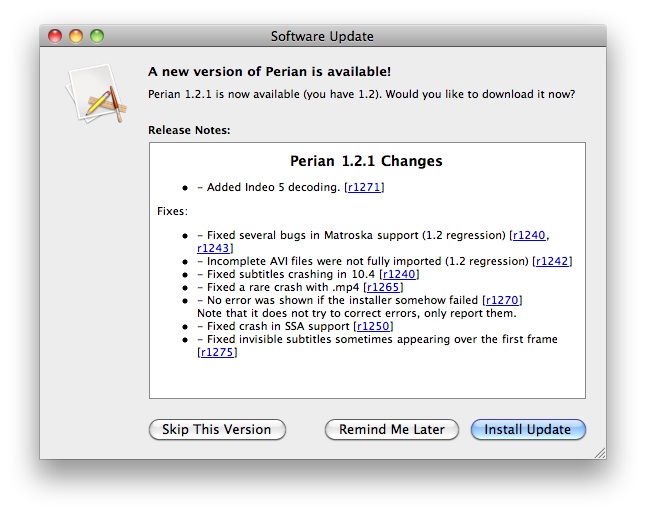Click the Install Update button

click(528, 430)
